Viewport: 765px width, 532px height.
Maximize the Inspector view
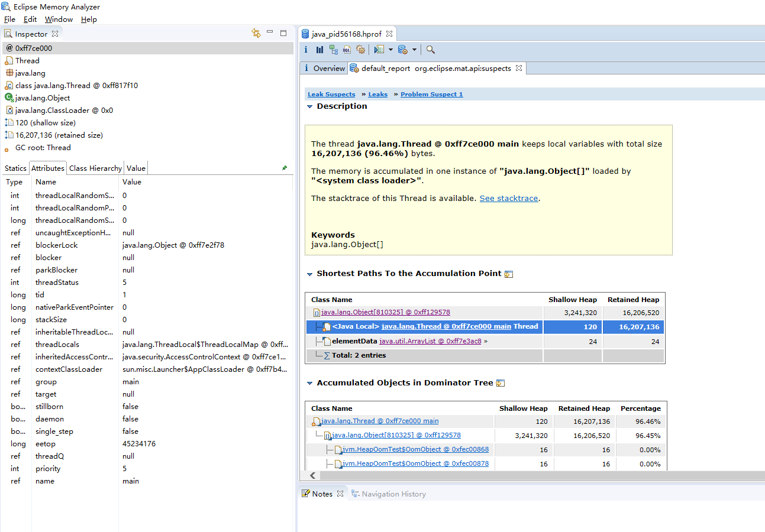coord(283,33)
